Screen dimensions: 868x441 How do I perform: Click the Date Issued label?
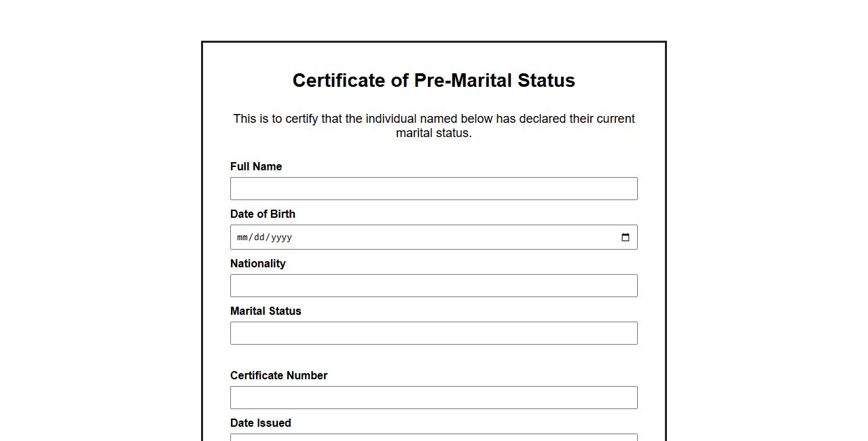click(x=260, y=423)
